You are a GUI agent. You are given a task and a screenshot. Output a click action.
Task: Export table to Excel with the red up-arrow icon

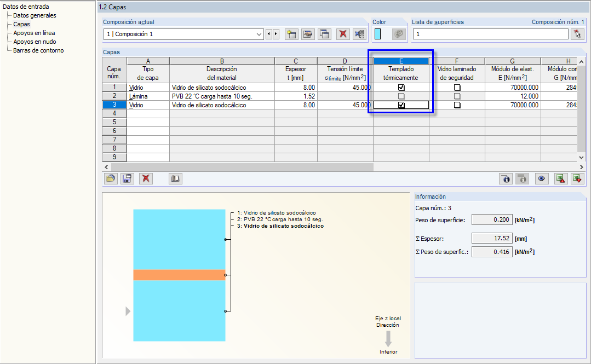point(561,178)
